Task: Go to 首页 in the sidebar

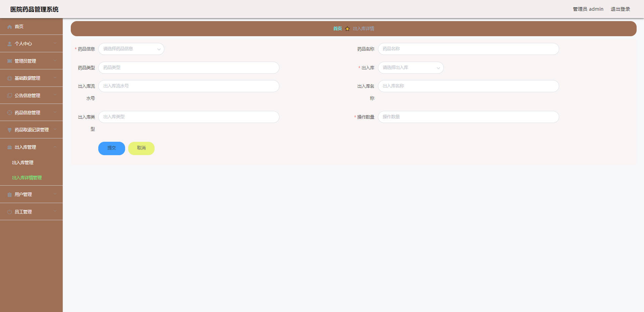Action: [31, 26]
